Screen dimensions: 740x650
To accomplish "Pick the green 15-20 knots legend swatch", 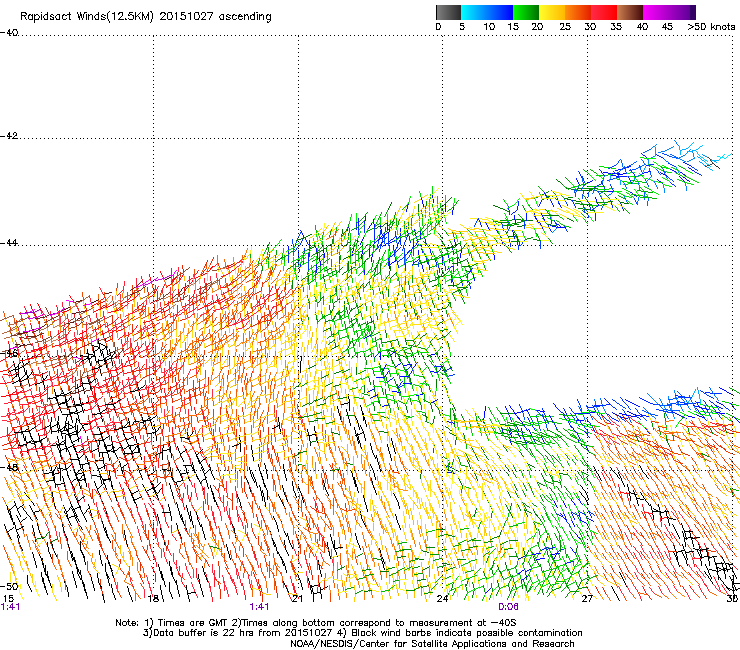I will [526, 12].
